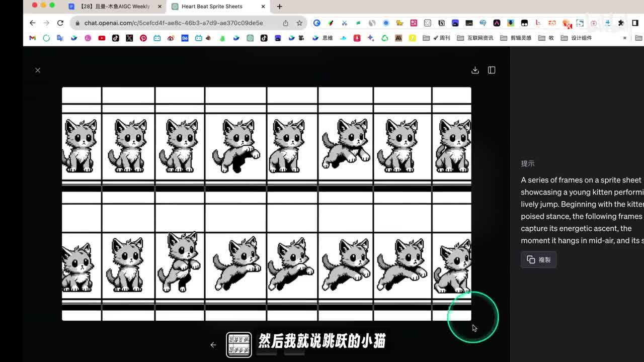Open a new browser tab

(280, 7)
